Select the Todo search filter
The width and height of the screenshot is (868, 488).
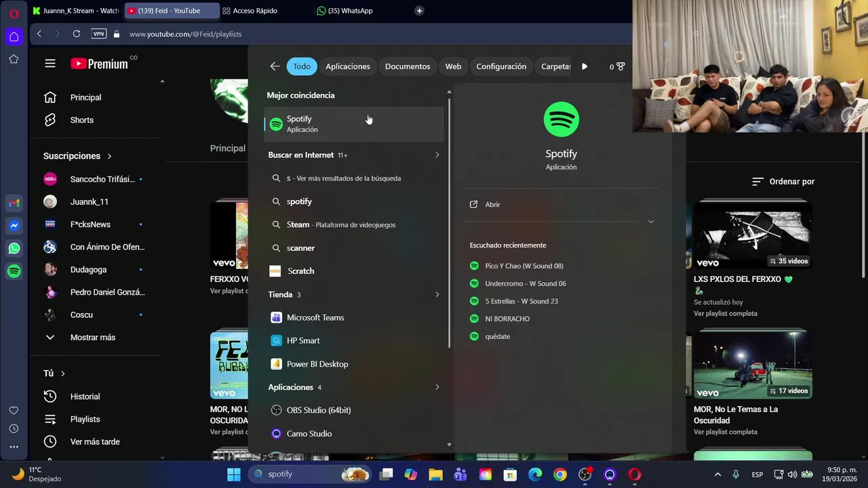[x=302, y=66]
